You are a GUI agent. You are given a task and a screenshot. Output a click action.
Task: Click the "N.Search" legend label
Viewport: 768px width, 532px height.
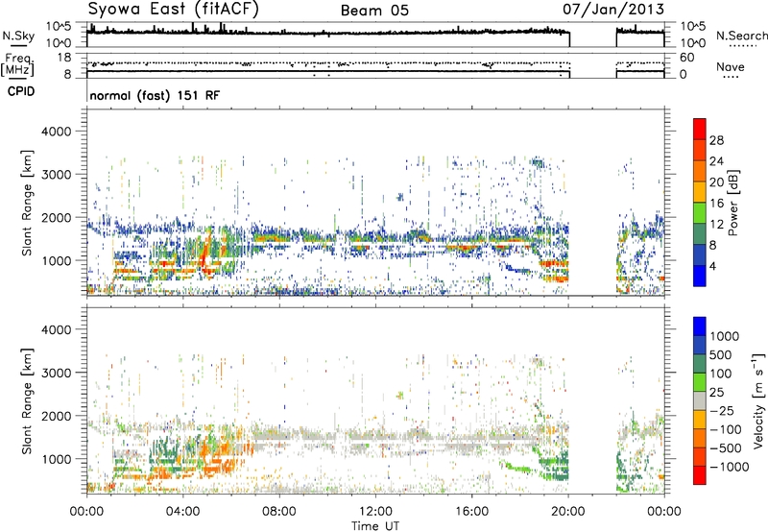tap(741, 36)
